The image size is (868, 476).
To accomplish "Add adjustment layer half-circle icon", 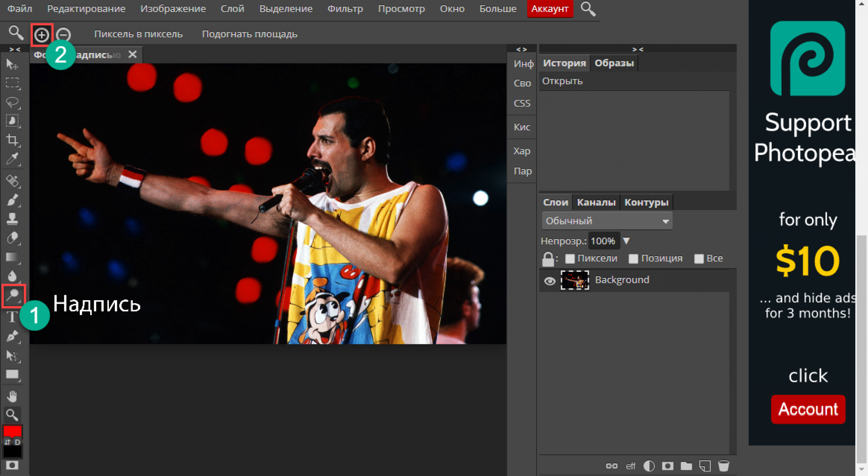I will click(649, 466).
